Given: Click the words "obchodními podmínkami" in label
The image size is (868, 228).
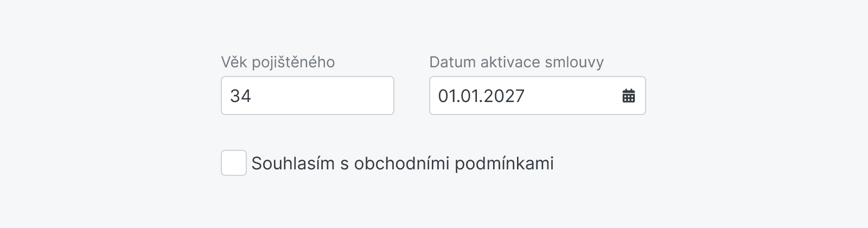Looking at the screenshot, I should click(454, 163).
